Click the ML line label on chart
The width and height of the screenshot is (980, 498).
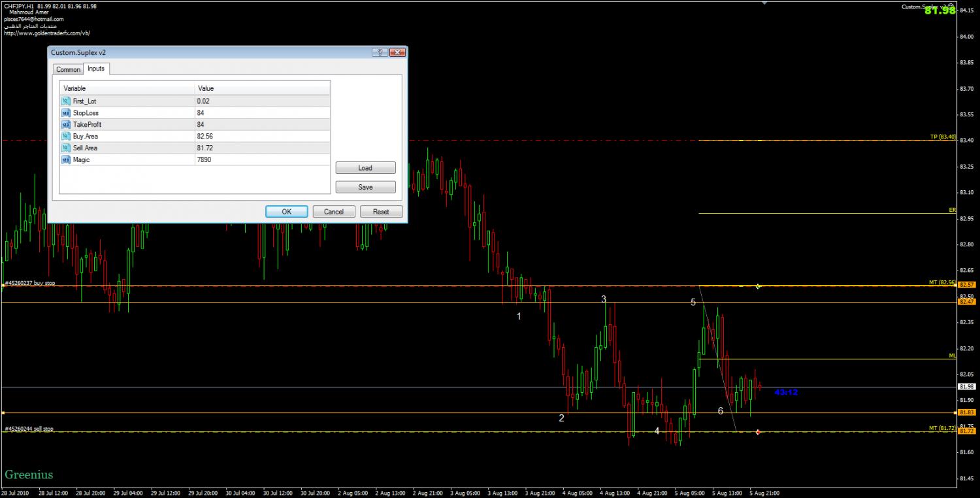tap(953, 356)
